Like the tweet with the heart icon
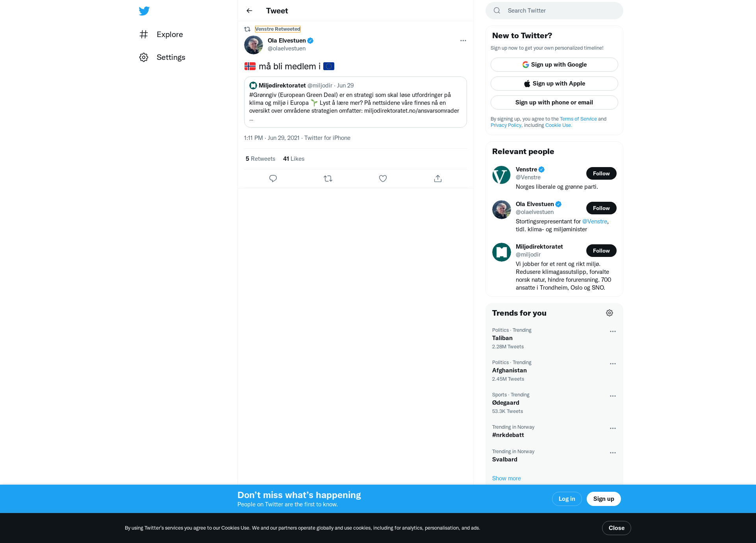 383,179
